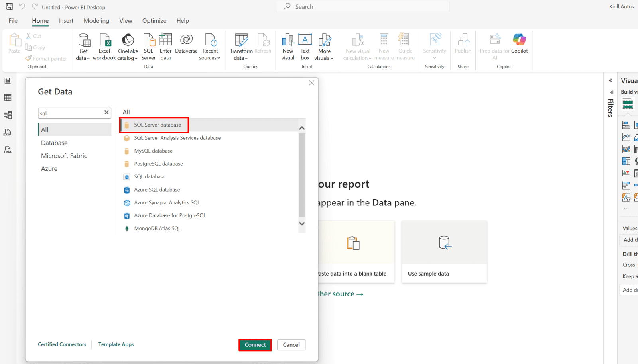638x364 pixels.
Task: Select PostgreSQL database from the list
Action: tap(158, 164)
